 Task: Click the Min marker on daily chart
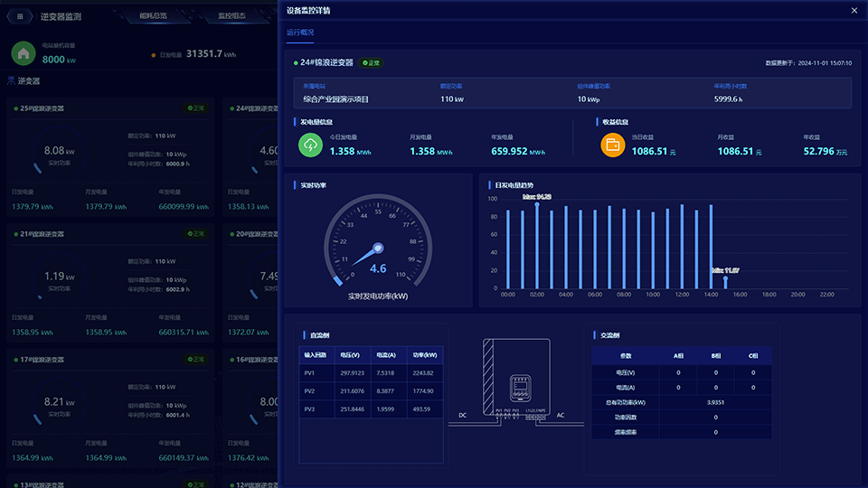point(724,277)
